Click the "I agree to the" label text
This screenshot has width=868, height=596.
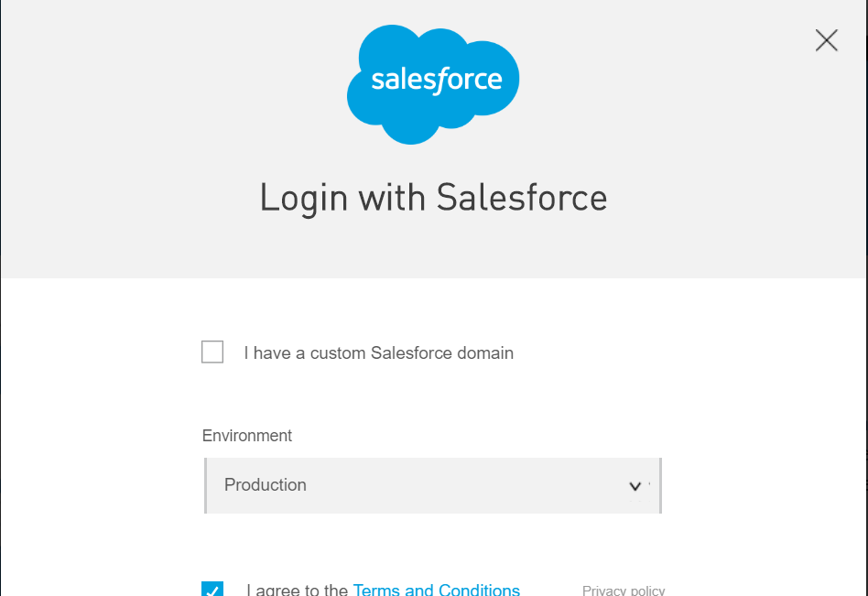tap(298, 590)
